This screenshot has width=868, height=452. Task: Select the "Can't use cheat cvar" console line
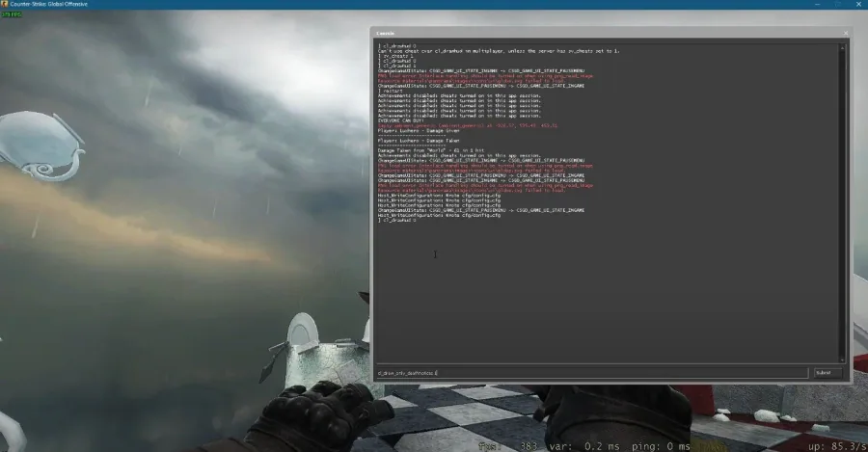[499, 51]
